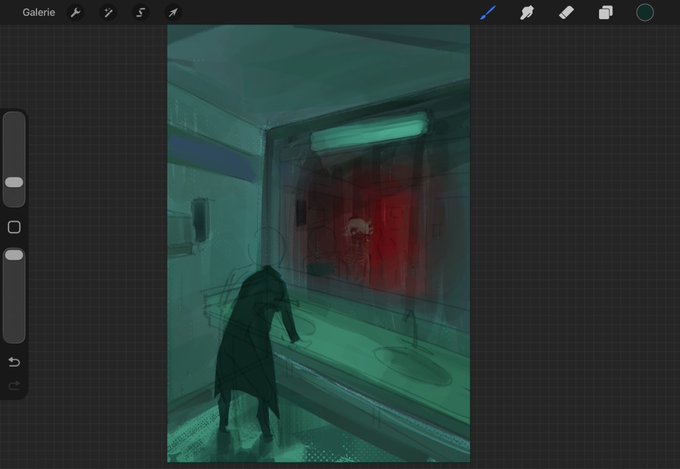680x469 pixels.
Task: Open the Adjustments magic wand menu
Action: [108, 13]
